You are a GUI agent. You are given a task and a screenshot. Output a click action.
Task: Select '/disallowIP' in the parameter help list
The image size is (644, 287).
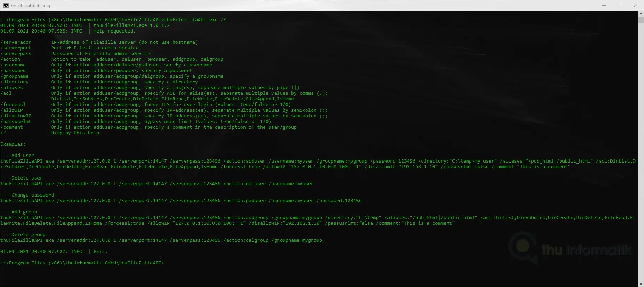[x=16, y=116]
